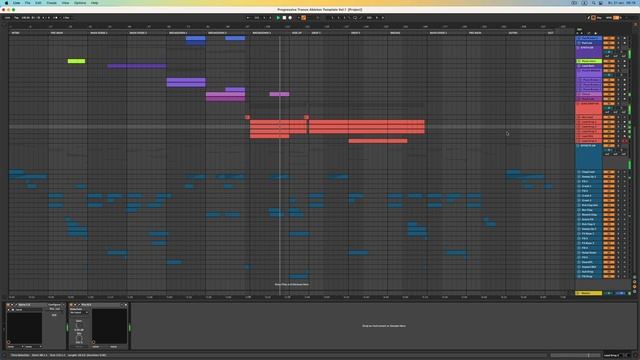
Task: Toggle the MIDI map mode switch
Action: 609,18
